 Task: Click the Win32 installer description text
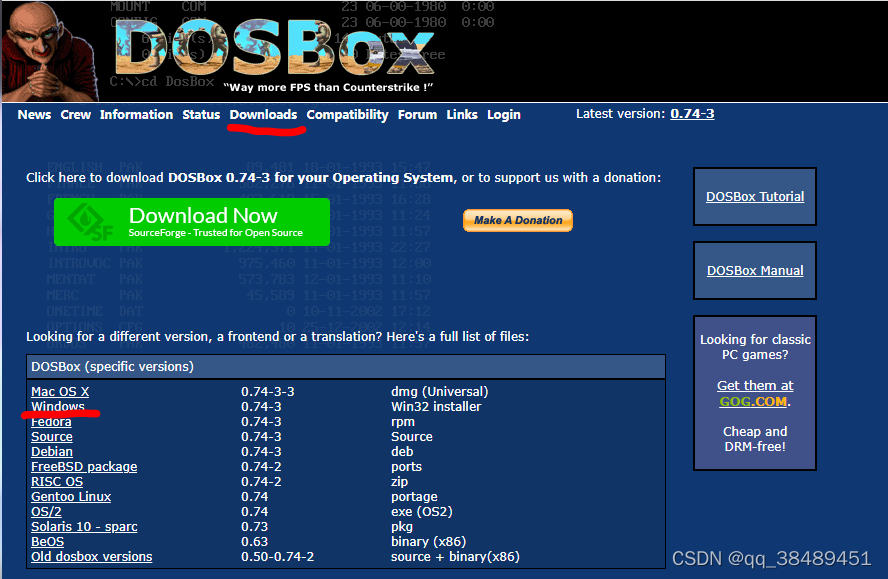436,406
